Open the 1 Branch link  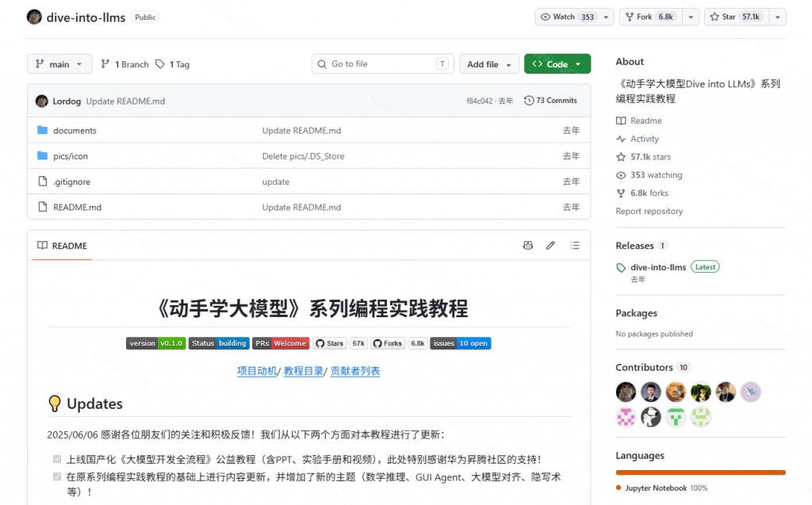pyautogui.click(x=124, y=64)
